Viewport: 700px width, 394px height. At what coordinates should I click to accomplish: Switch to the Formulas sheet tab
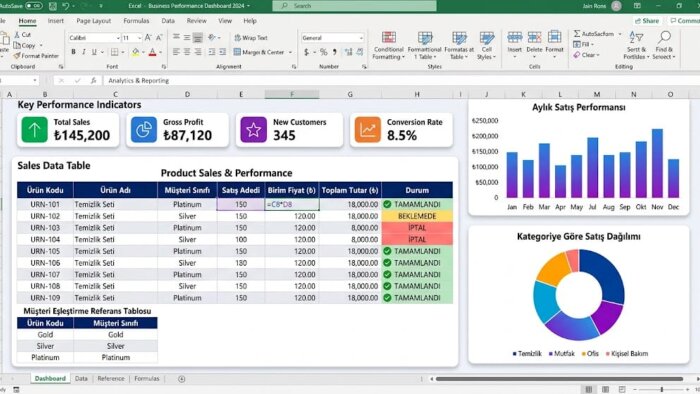pyautogui.click(x=146, y=378)
